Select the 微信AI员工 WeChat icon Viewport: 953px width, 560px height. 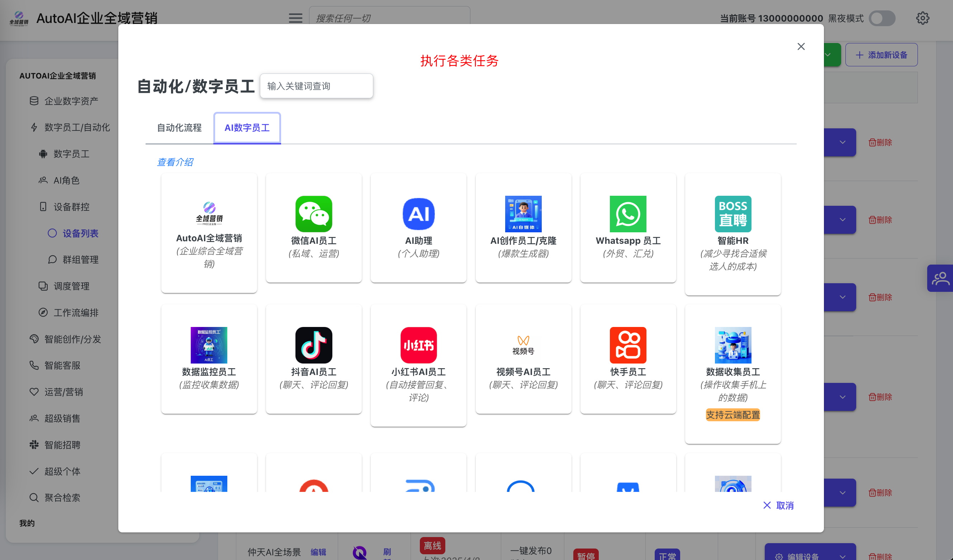click(x=313, y=214)
